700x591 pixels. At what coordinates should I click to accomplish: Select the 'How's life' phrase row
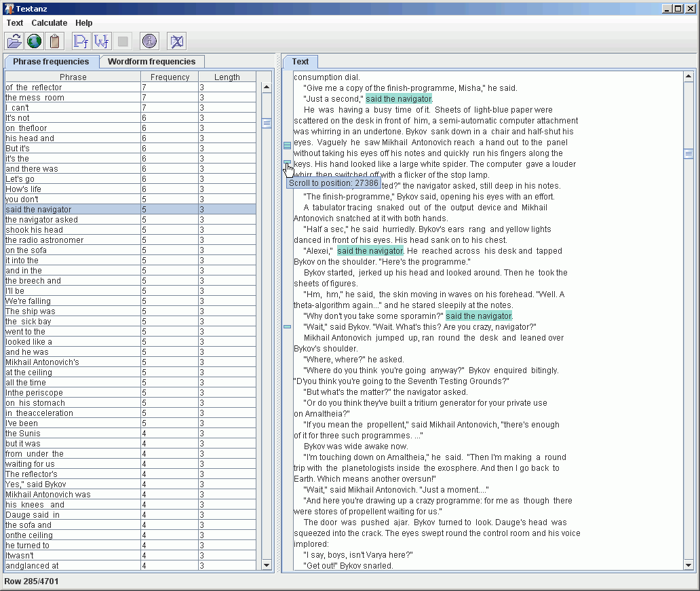coord(130,189)
